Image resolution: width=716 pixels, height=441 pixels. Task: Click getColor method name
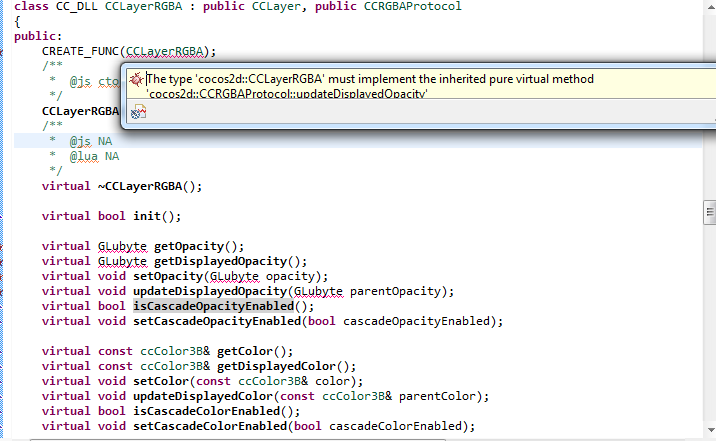[245, 351]
